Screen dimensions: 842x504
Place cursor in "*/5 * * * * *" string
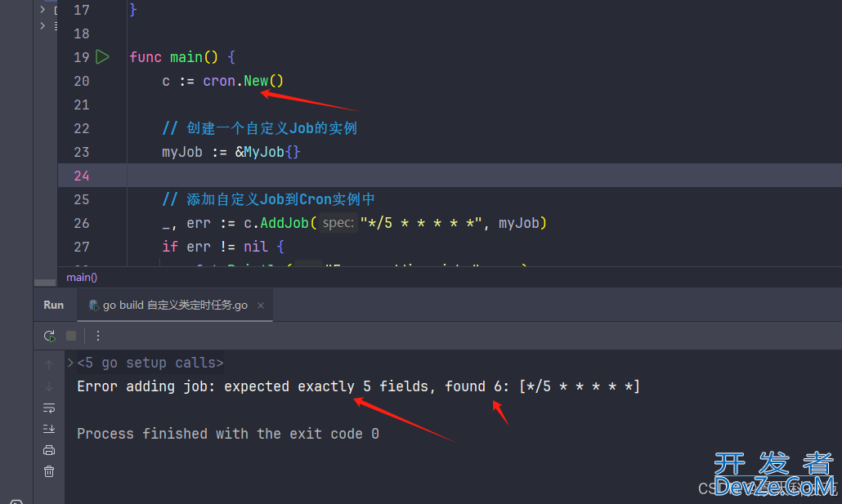[x=420, y=223]
